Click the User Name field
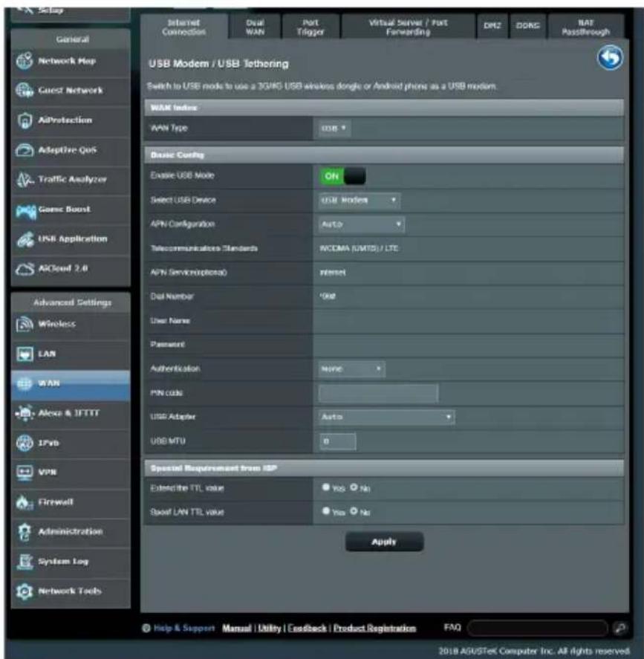The width and height of the screenshot is (644, 659). coord(468,321)
